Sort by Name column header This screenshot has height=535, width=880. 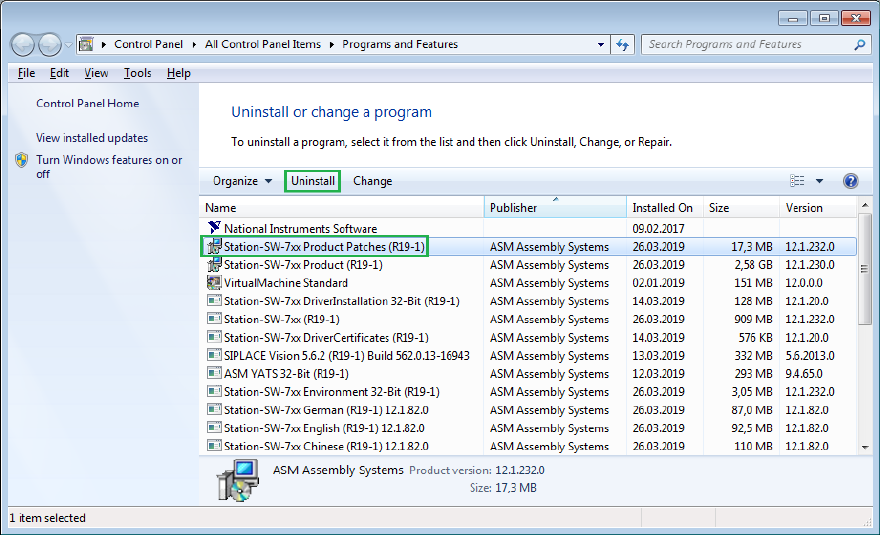click(341, 208)
